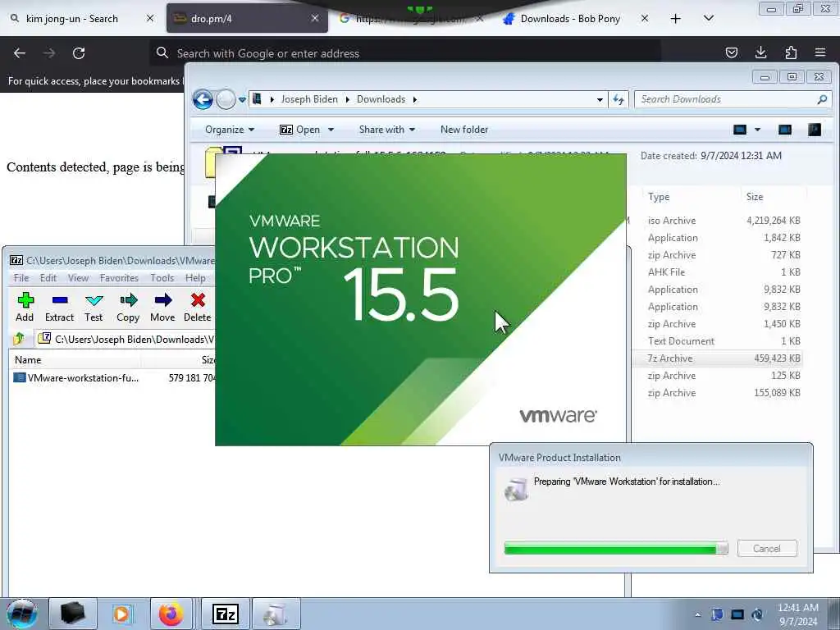Viewport: 840px width, 630px height.
Task: Click the installation progress bar
Action: click(615, 548)
